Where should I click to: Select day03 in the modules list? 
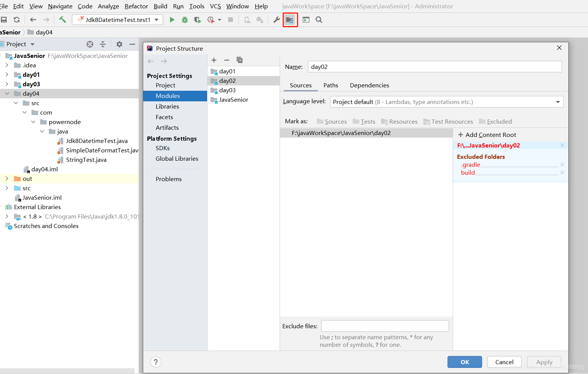click(243, 90)
